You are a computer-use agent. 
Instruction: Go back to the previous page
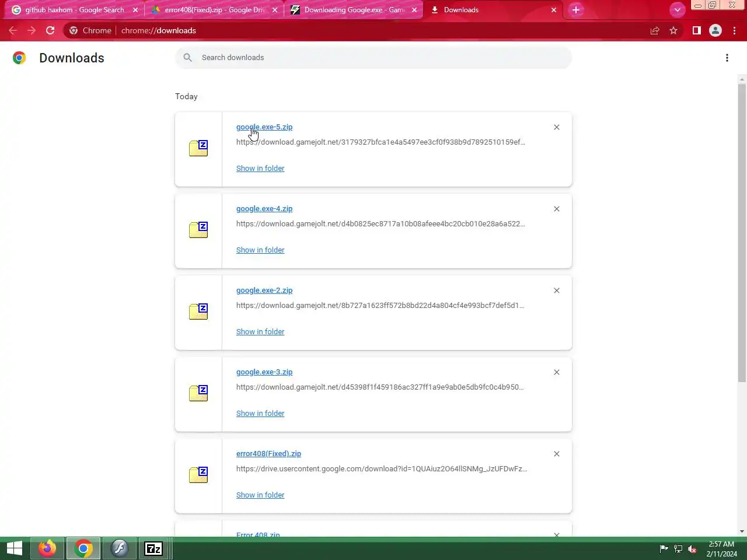[x=13, y=30]
